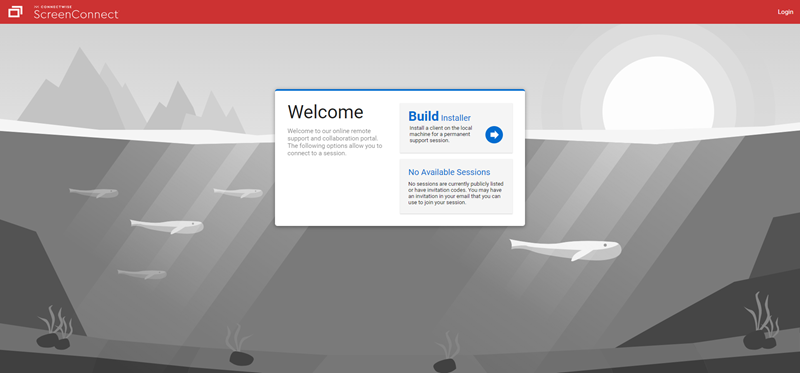Viewport: 800px width, 373px height.
Task: Click the medium whale left of dialog
Action: tap(167, 226)
